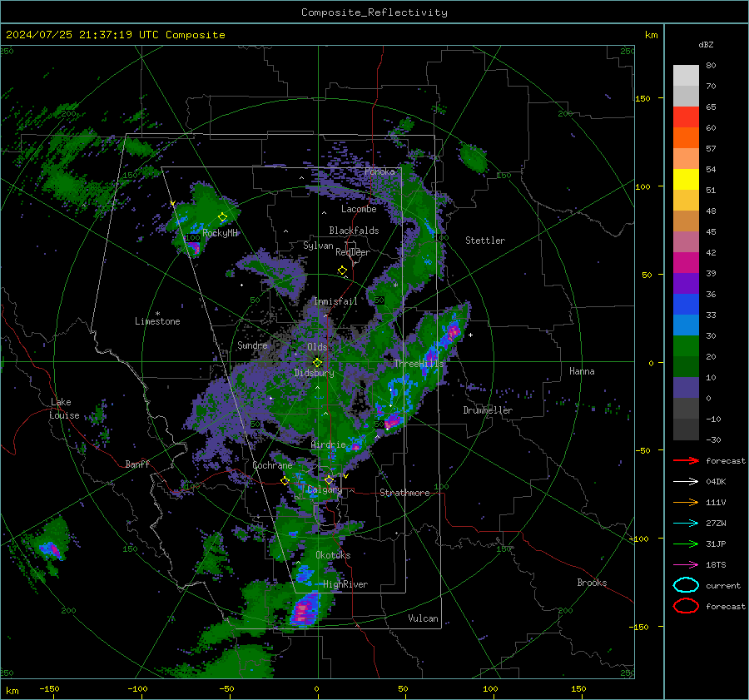749x700 pixels.
Task: Click the RockyMH label
Action: click(221, 233)
